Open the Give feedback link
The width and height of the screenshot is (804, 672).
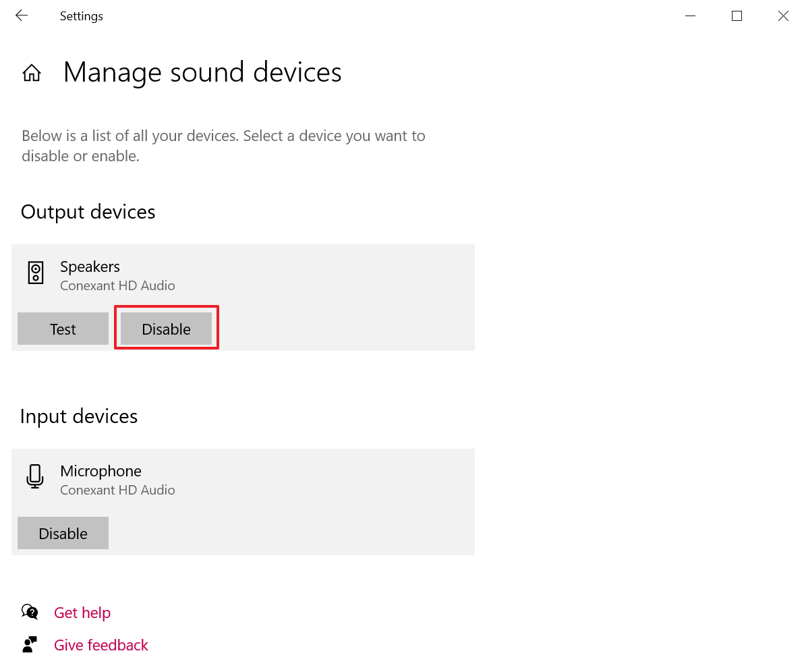pos(101,645)
